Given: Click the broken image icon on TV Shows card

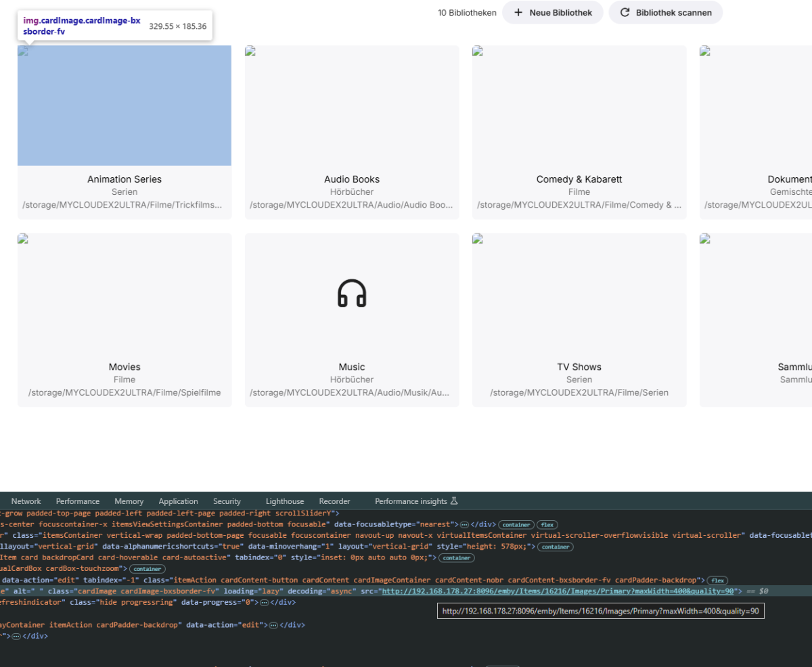Looking at the screenshot, I should (x=477, y=238).
